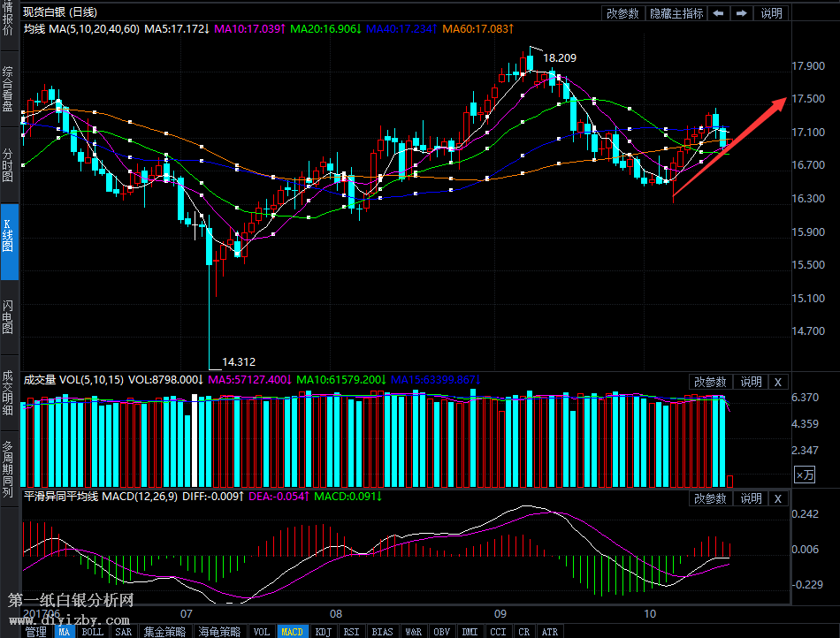Close the volume (成交量) indicator panel
This screenshot has width=840, height=638.
click(x=777, y=382)
